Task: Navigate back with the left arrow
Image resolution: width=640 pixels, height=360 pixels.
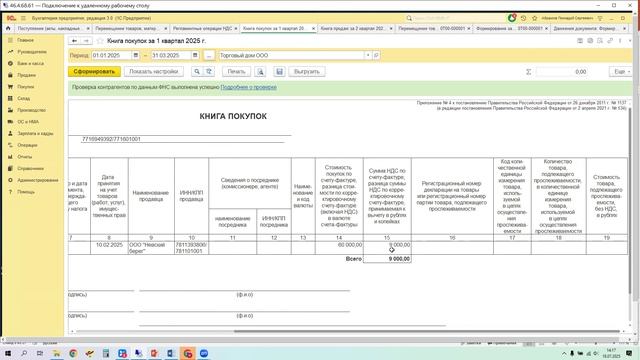Action: pos(74,41)
